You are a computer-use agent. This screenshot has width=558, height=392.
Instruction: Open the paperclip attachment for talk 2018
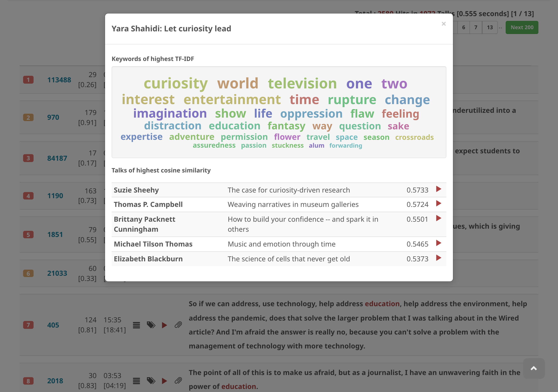(178, 381)
